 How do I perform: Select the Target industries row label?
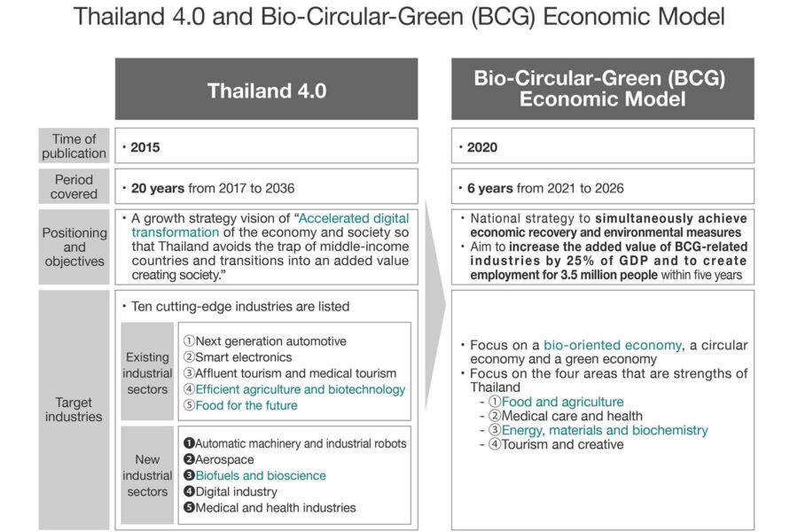coord(74,409)
